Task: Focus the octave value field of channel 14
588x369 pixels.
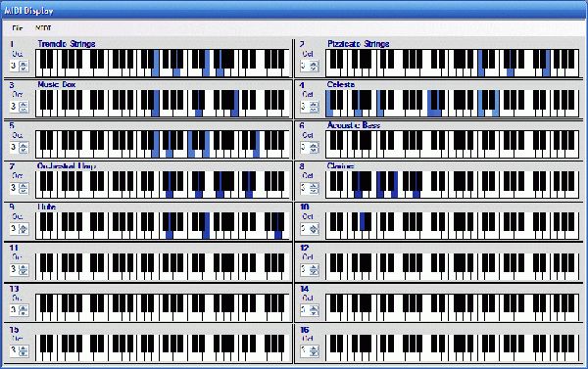Action: (x=305, y=310)
